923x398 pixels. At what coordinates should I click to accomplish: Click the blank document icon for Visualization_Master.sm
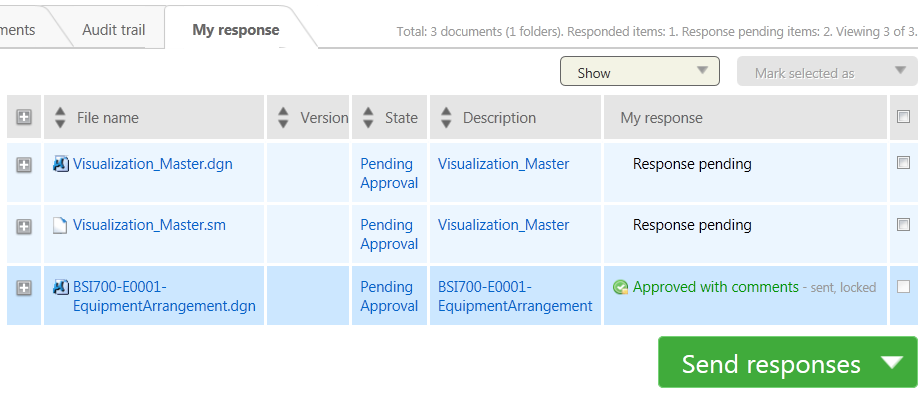click(x=60, y=225)
